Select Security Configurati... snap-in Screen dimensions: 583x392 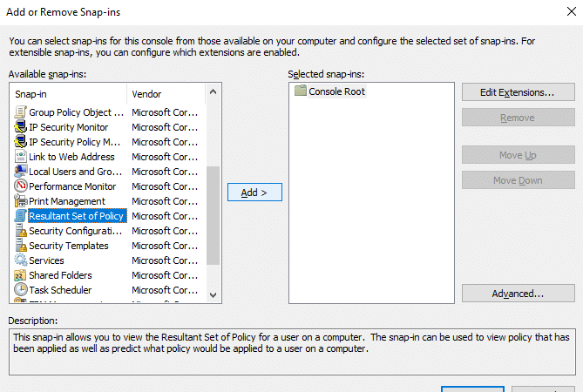pos(76,231)
